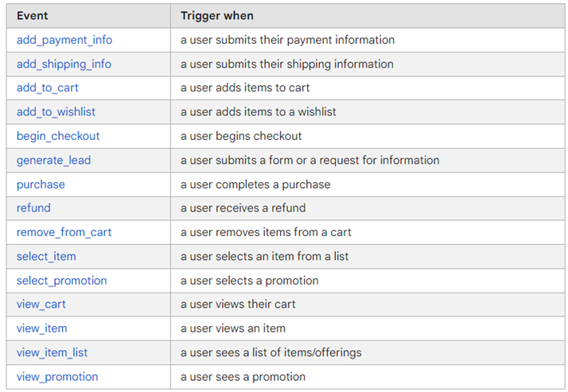The width and height of the screenshot is (568, 392).
Task: Select the view_promotion event link
Action: pos(57,377)
